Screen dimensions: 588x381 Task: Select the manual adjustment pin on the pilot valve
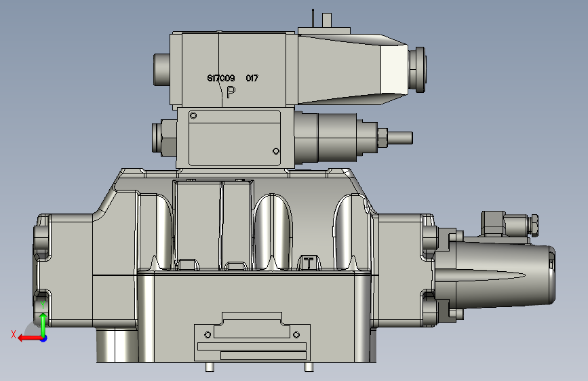[399, 138]
